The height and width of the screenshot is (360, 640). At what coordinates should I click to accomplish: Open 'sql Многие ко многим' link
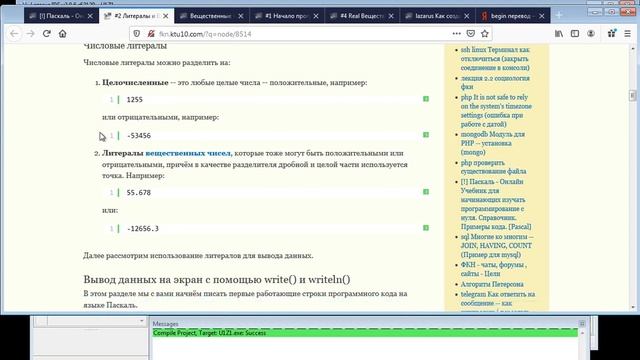click(x=497, y=246)
